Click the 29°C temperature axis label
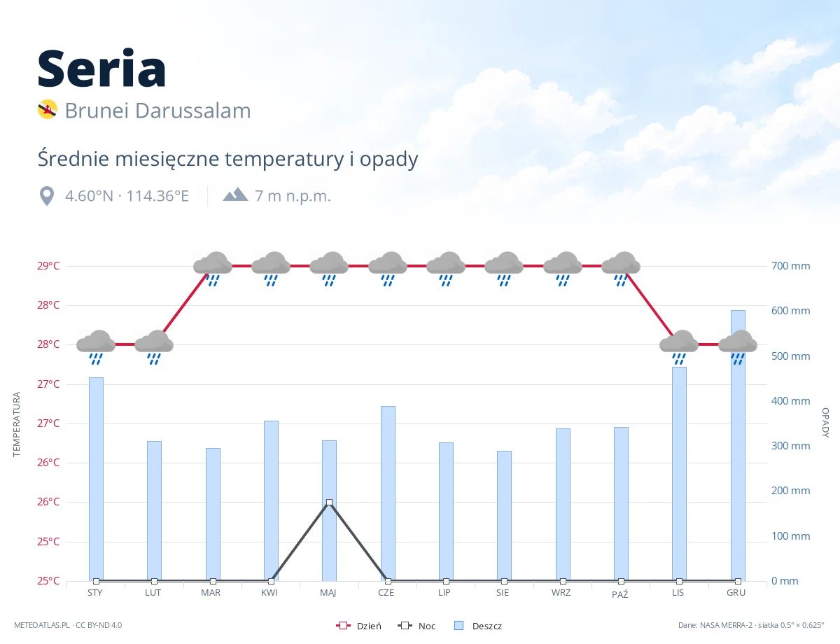840x644 pixels. [x=48, y=266]
